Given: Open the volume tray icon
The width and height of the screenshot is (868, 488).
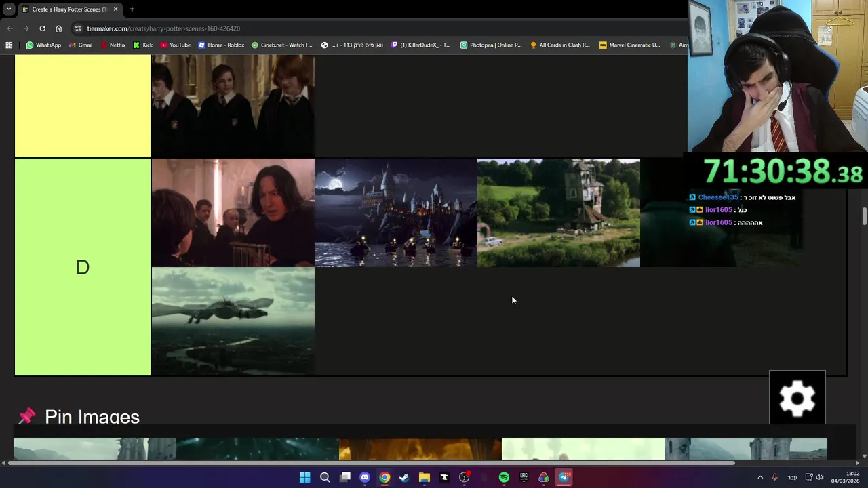Looking at the screenshot, I should pos(819,477).
